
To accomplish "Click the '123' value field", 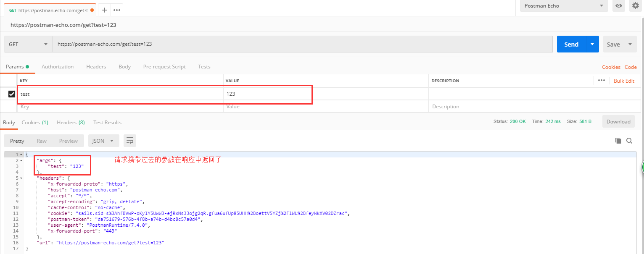I will pos(326,94).
